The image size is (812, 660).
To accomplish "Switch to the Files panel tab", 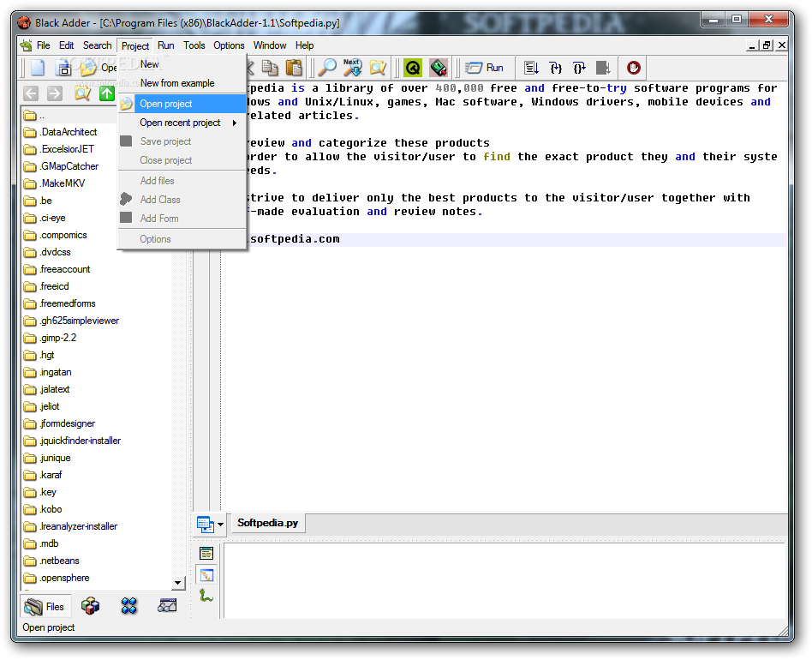I will tap(44, 607).
